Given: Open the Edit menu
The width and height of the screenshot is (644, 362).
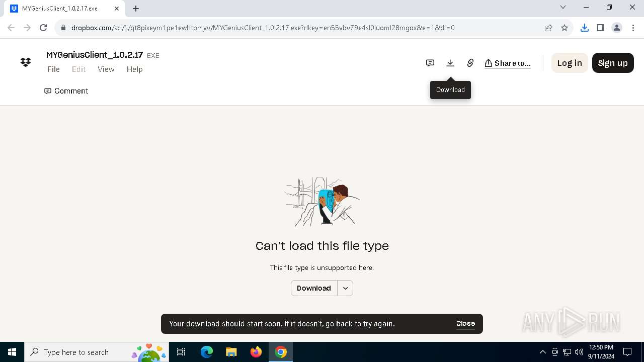Looking at the screenshot, I should pyautogui.click(x=78, y=69).
